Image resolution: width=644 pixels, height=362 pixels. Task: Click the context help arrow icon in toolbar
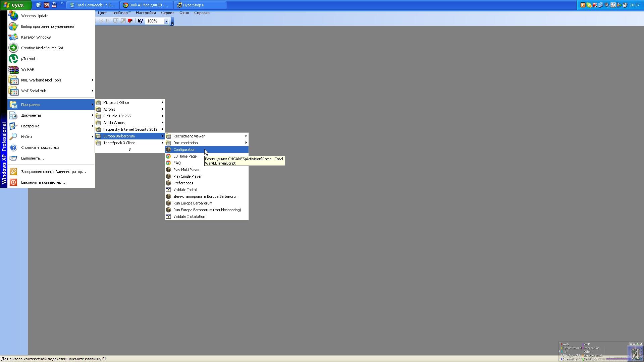[141, 21]
